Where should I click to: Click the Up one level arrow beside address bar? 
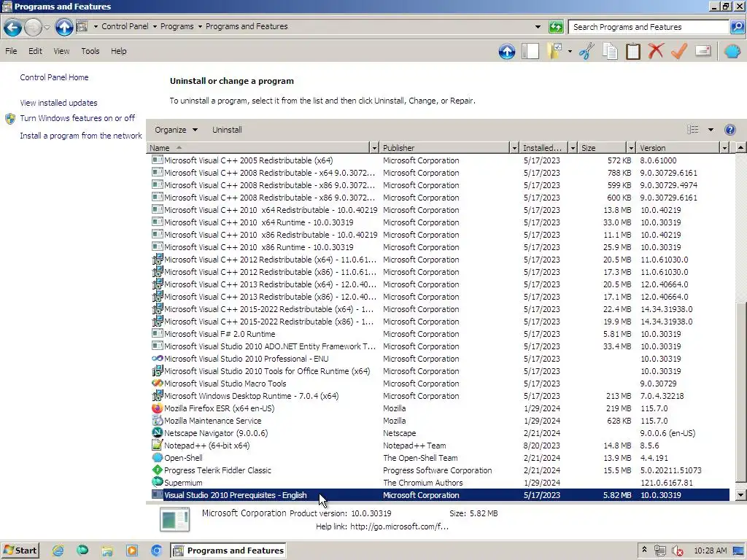64,27
